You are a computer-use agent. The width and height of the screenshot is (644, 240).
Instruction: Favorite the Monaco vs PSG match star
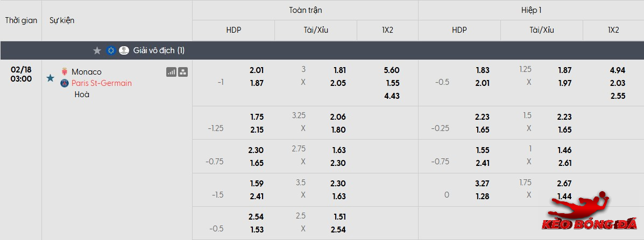(x=51, y=78)
